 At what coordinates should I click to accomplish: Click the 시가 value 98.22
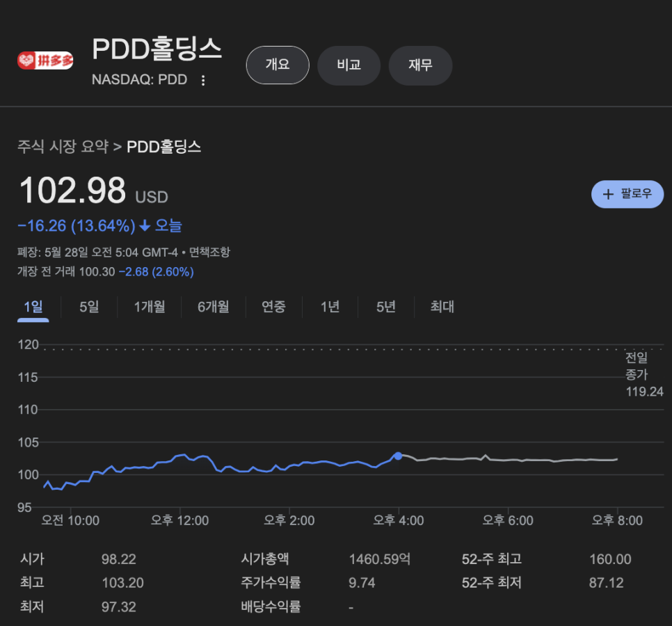[119, 559]
